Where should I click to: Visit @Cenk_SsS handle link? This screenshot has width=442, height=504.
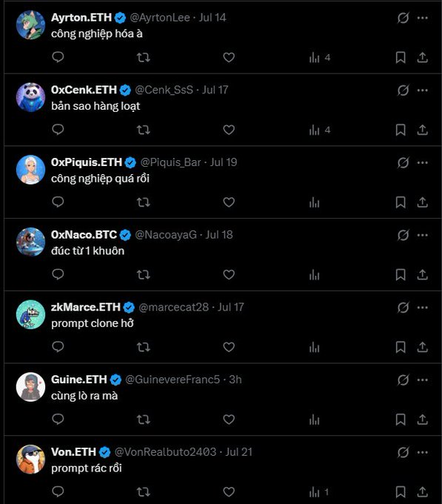pos(164,90)
